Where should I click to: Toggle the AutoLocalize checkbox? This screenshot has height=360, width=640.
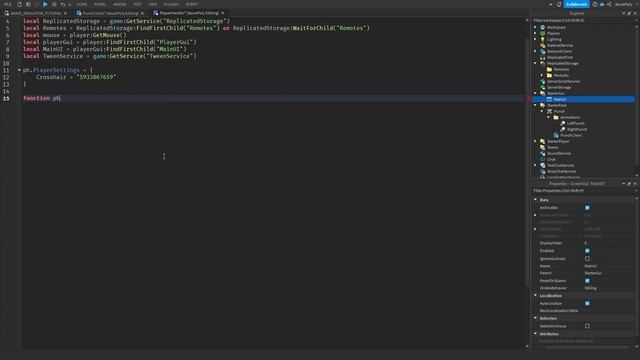coord(587,303)
